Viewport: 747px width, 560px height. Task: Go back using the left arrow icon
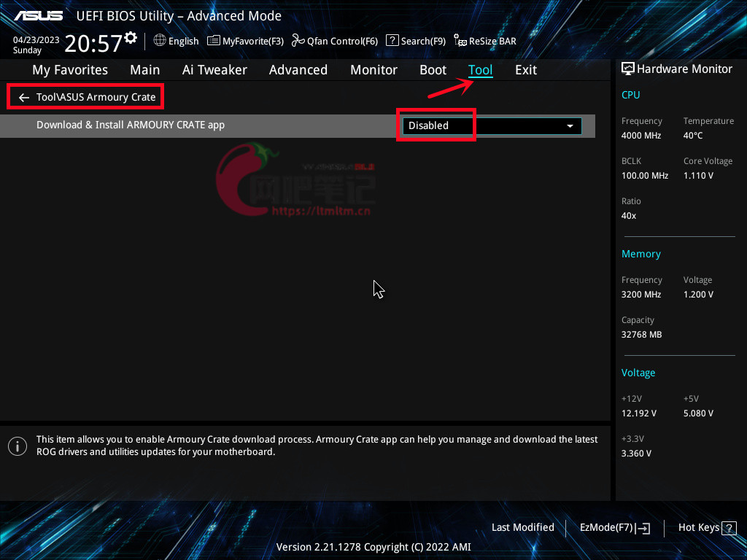24,98
